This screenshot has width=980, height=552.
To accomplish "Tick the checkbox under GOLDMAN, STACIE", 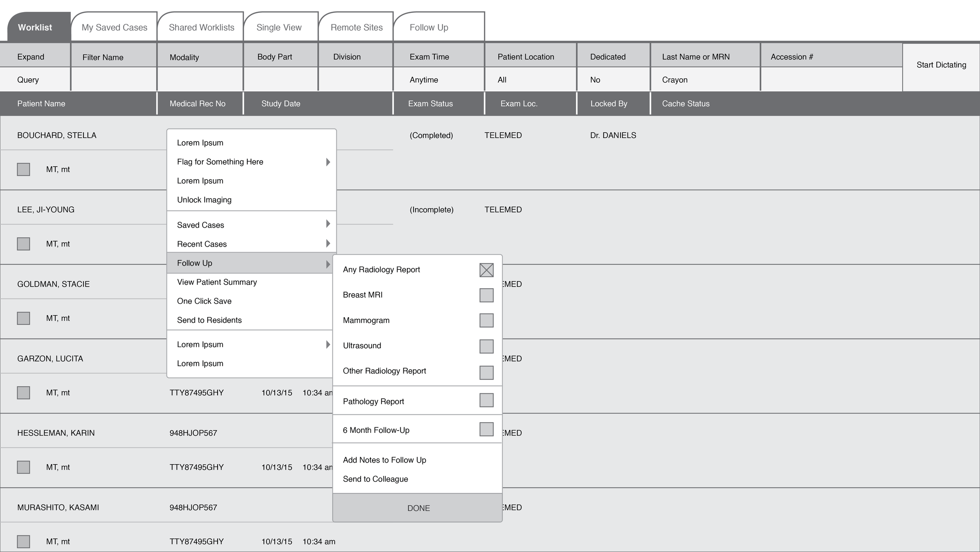I will [x=24, y=318].
